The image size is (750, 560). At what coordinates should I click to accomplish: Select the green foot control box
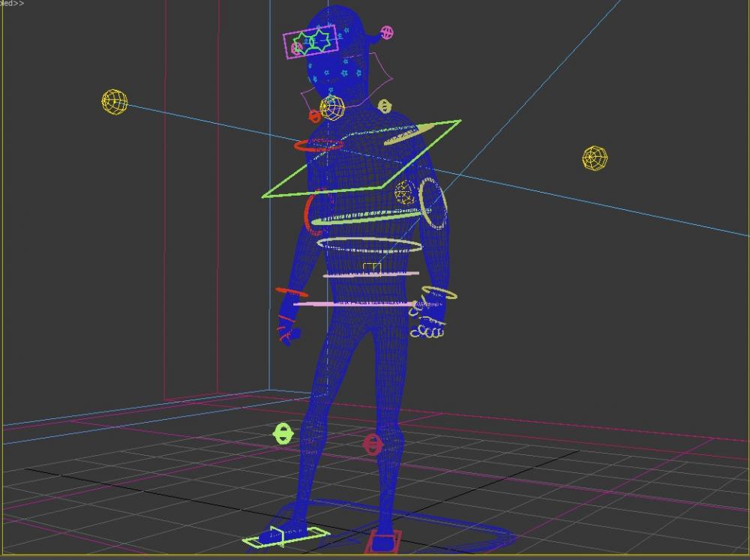(x=286, y=536)
